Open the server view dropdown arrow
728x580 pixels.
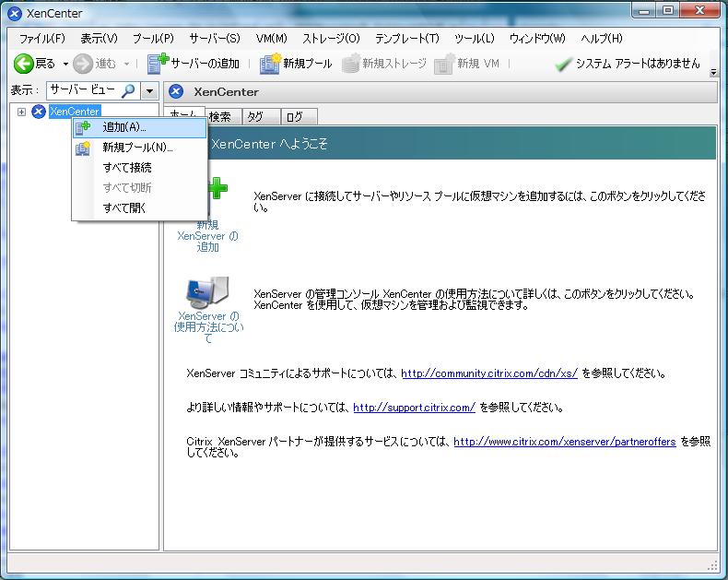click(149, 91)
